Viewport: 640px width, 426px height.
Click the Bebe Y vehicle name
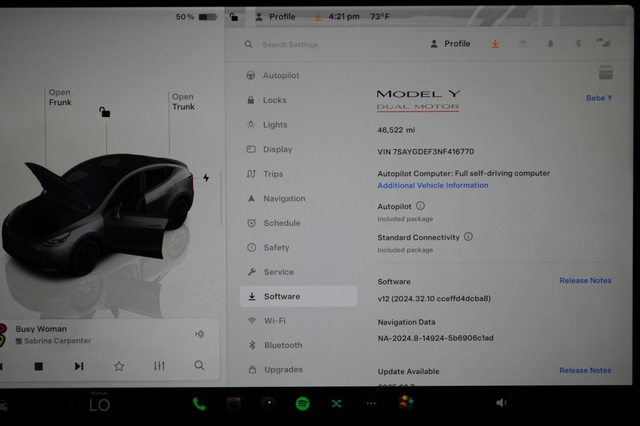599,98
